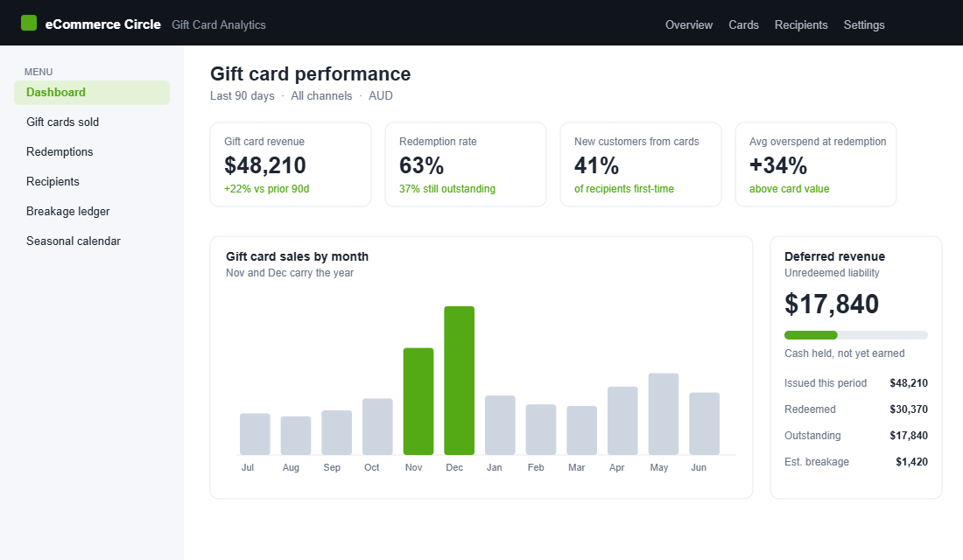This screenshot has height=560, width=963.
Task: Click the 63% redemption rate figure
Action: pos(421,165)
